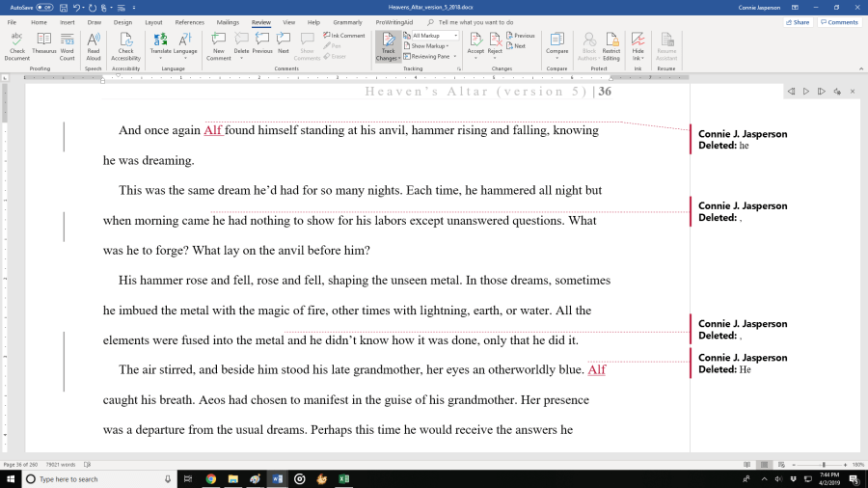
Task: Switch to the References tab
Action: click(190, 21)
